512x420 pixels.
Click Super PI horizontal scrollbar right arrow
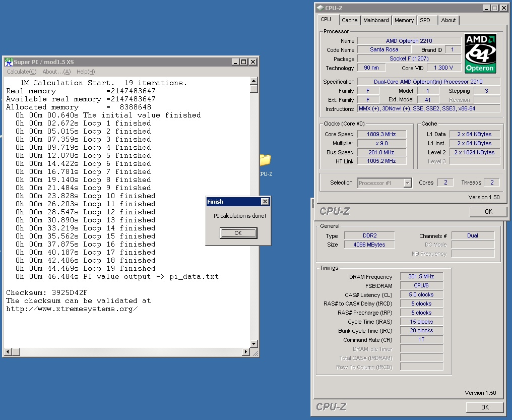(246, 352)
